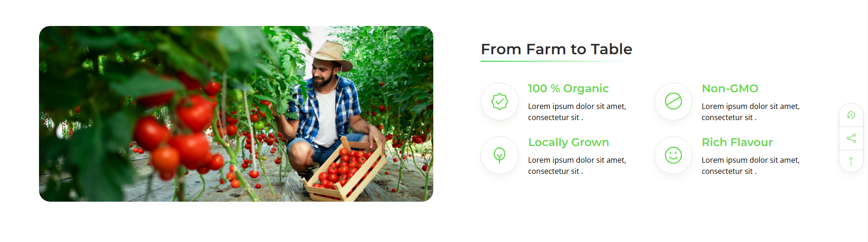
Task: Click the back-to-top arrow icon
Action: (x=851, y=161)
